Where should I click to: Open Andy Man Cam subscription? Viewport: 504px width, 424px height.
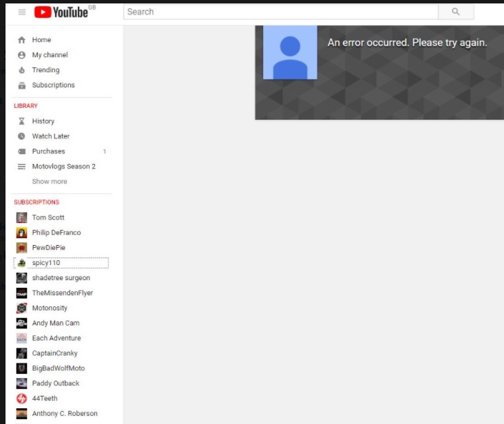(x=56, y=323)
